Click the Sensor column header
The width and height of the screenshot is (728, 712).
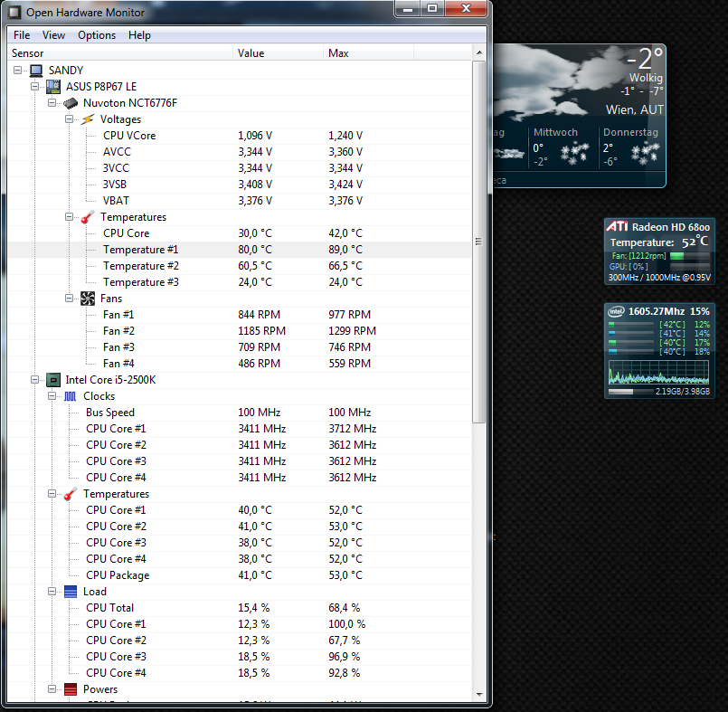point(119,53)
